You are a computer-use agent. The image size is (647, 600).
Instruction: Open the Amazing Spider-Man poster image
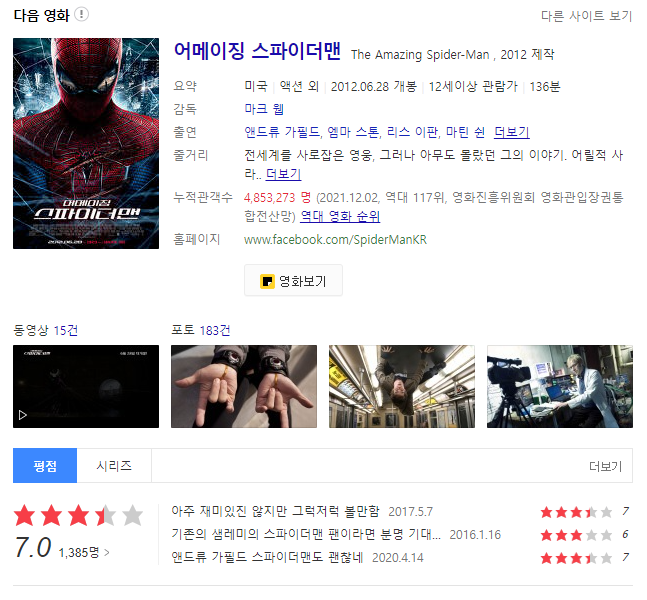pos(86,143)
